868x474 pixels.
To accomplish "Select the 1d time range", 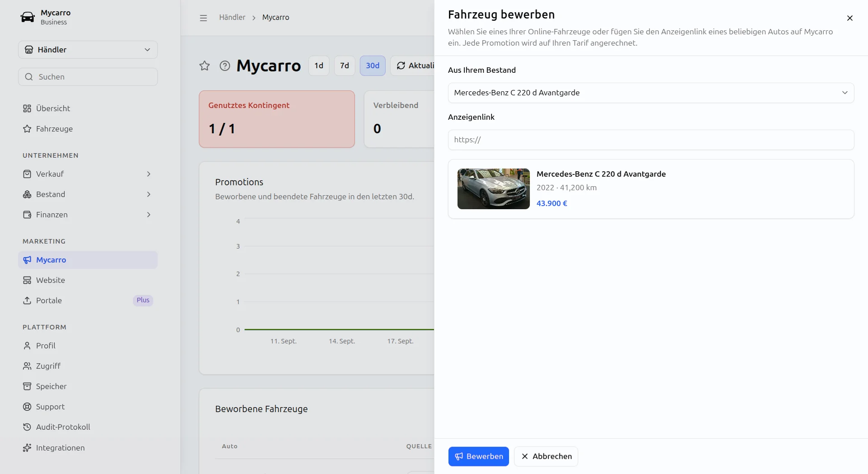I will click(x=319, y=66).
